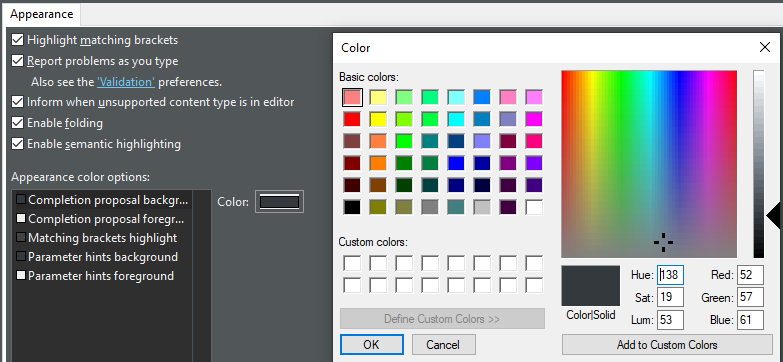Select the pure red basic color swatch

coord(352,119)
